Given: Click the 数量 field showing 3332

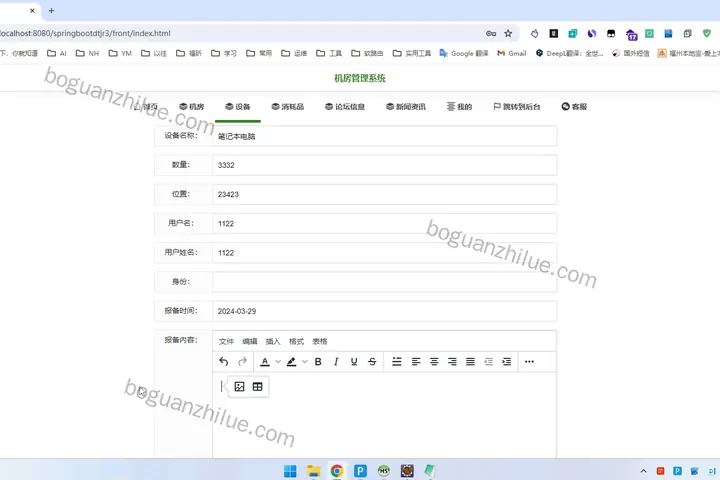Looking at the screenshot, I should 384,165.
